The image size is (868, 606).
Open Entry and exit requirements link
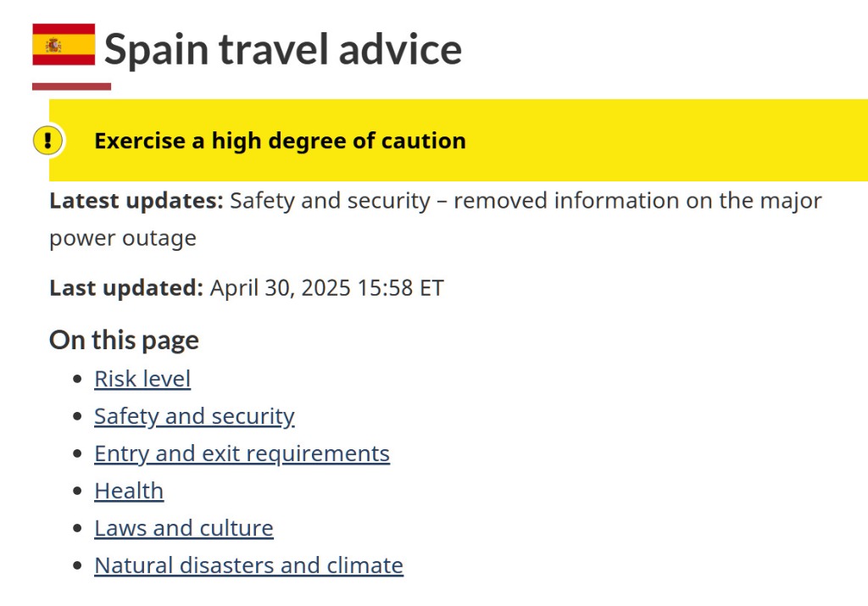tap(242, 453)
